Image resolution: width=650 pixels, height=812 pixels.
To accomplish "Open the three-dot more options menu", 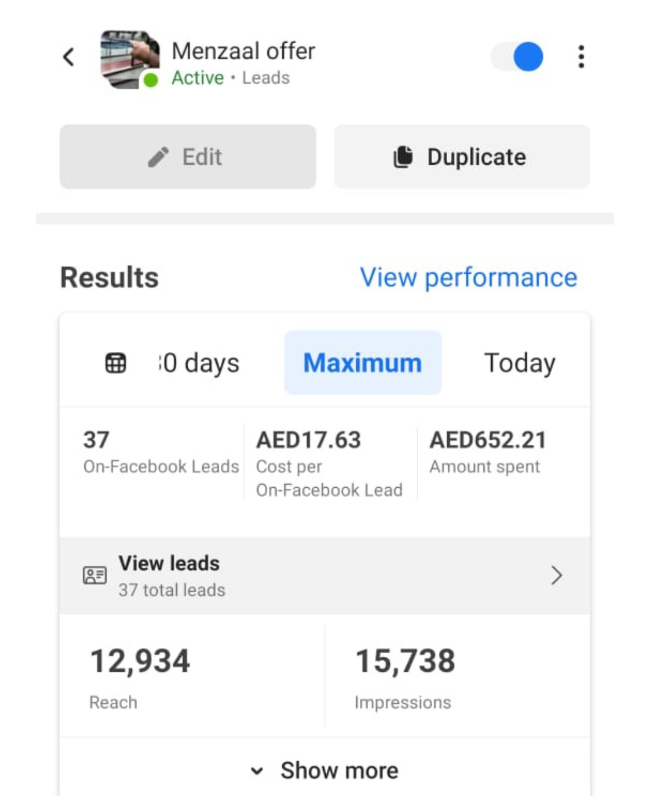I will pyautogui.click(x=581, y=57).
